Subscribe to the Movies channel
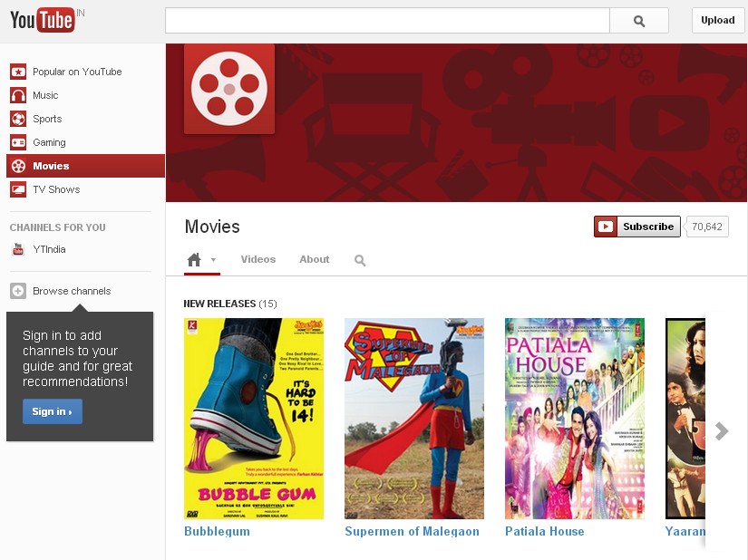This screenshot has height=560, width=748. (x=636, y=227)
